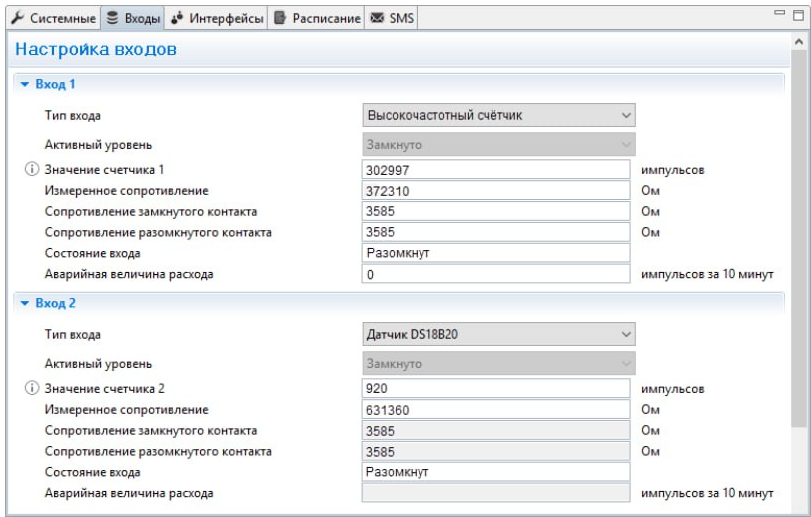The image size is (811, 517).
Task: Open the SMS tab
Action: 392,18
